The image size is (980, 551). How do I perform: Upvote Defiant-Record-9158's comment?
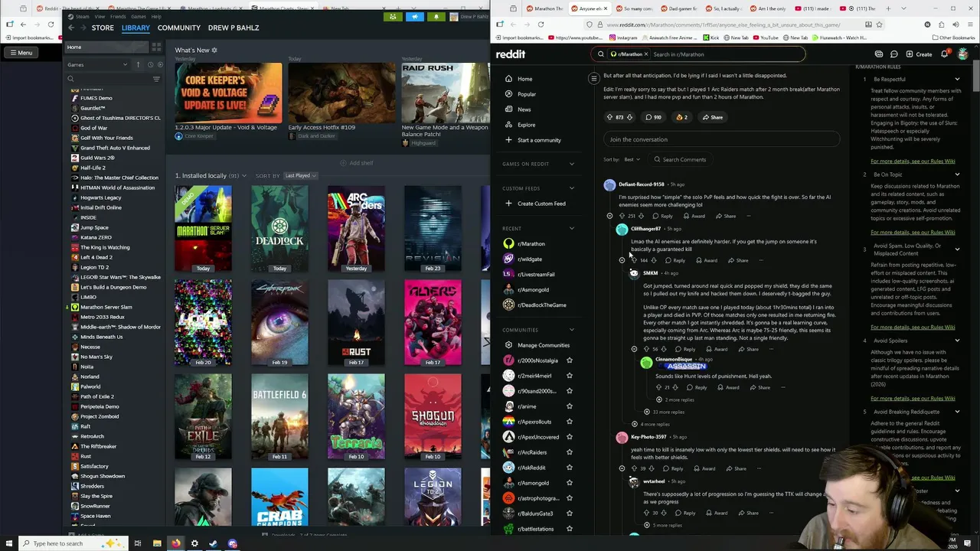coord(622,216)
